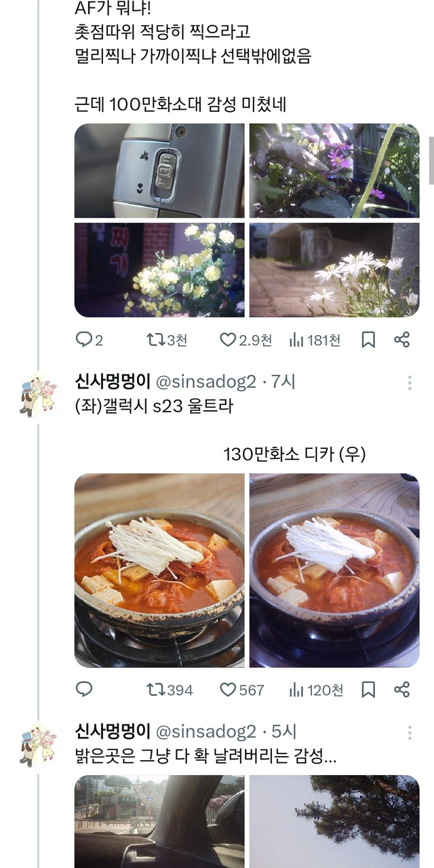Reply to the kimchi stew comparison tweet
Screen dimensions: 434x868
click(84, 690)
